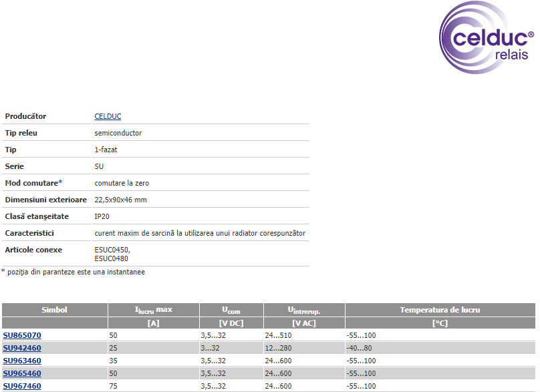Click voltage 24...510 for SU865070
This screenshot has width=540, height=392.
tap(278, 335)
